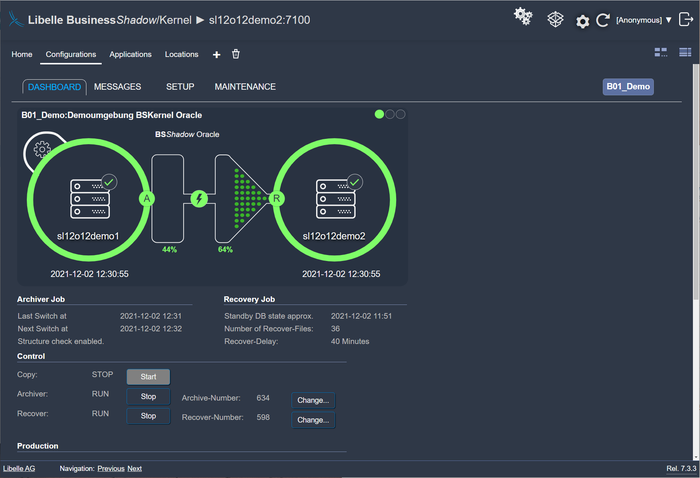
Task: Click the sl12o12demo2:7100 breadcrumb text
Action: tap(259, 20)
